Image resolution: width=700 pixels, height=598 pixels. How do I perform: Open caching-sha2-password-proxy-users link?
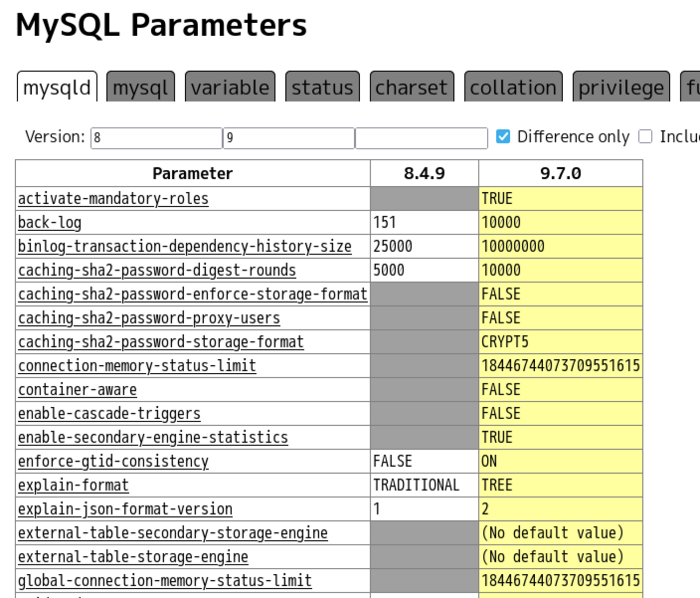click(x=149, y=318)
